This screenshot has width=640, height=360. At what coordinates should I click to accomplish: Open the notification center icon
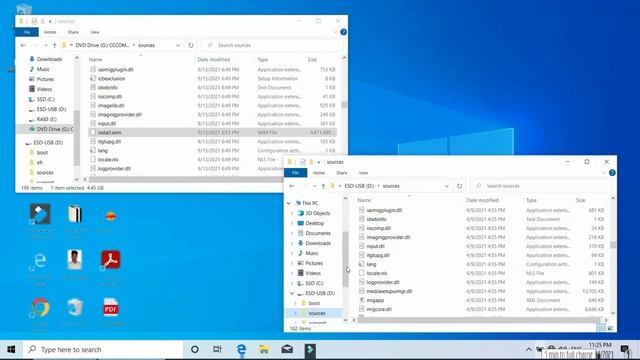tap(625, 349)
